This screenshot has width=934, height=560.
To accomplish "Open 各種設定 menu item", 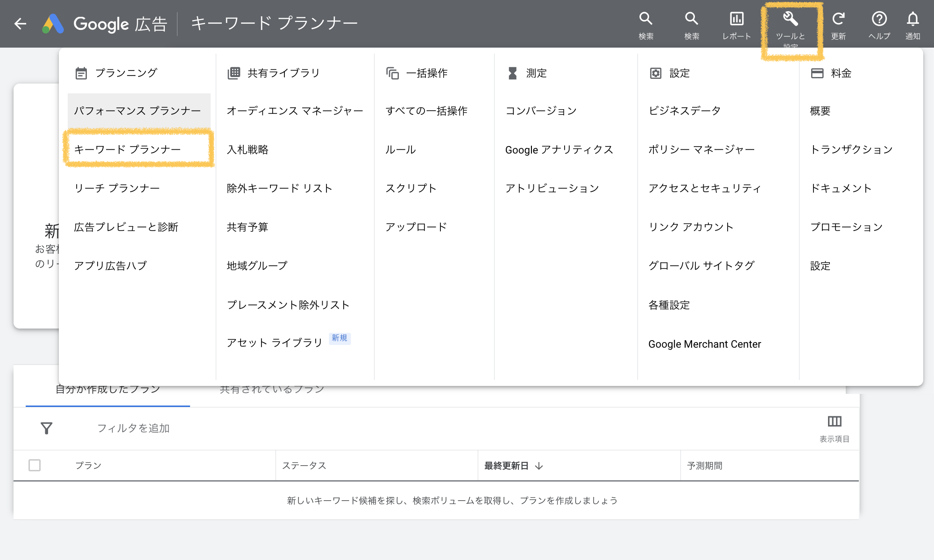I will point(669,305).
